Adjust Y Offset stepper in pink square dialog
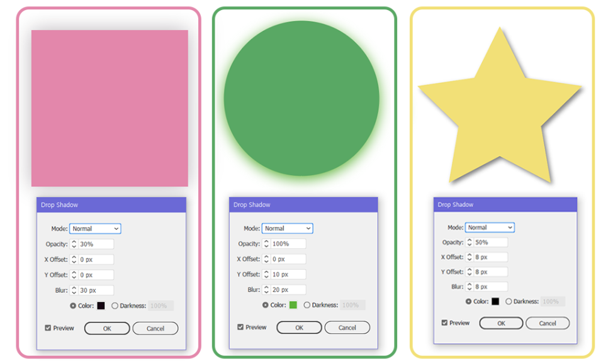608x364 pixels. pos(74,275)
